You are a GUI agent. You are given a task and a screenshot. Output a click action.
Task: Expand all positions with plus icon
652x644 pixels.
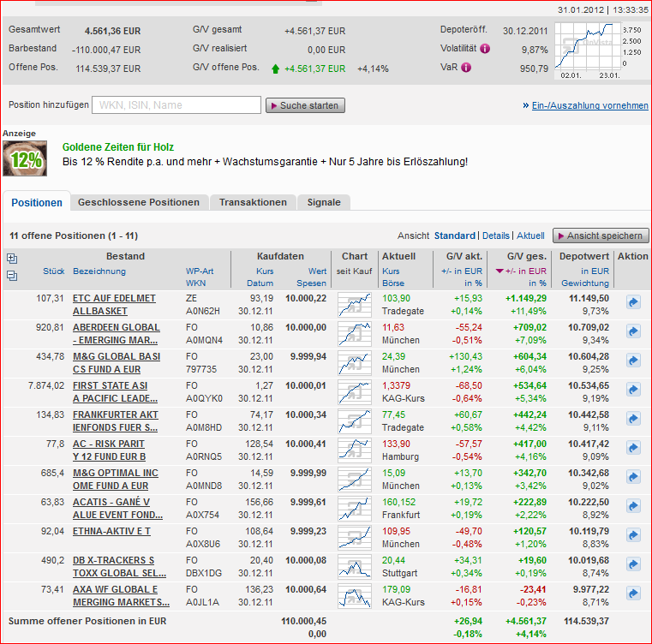[x=12, y=259]
